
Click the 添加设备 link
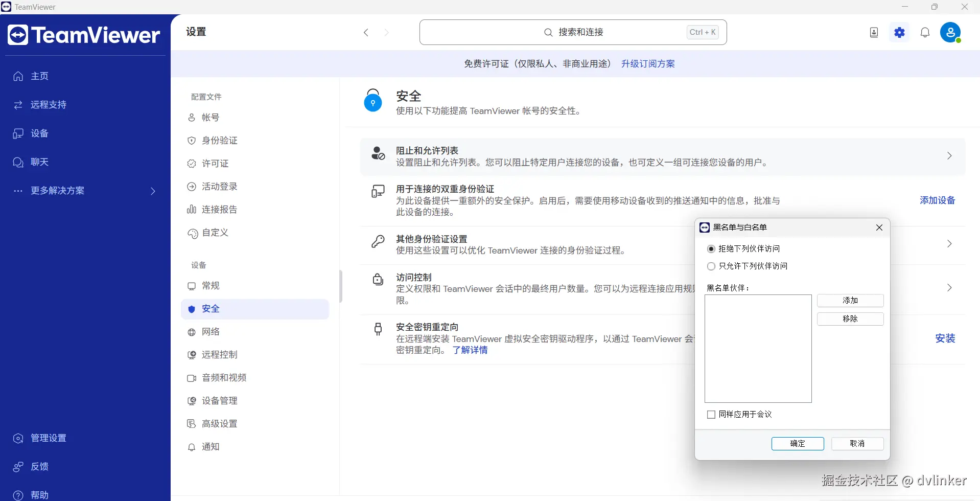pyautogui.click(x=938, y=200)
